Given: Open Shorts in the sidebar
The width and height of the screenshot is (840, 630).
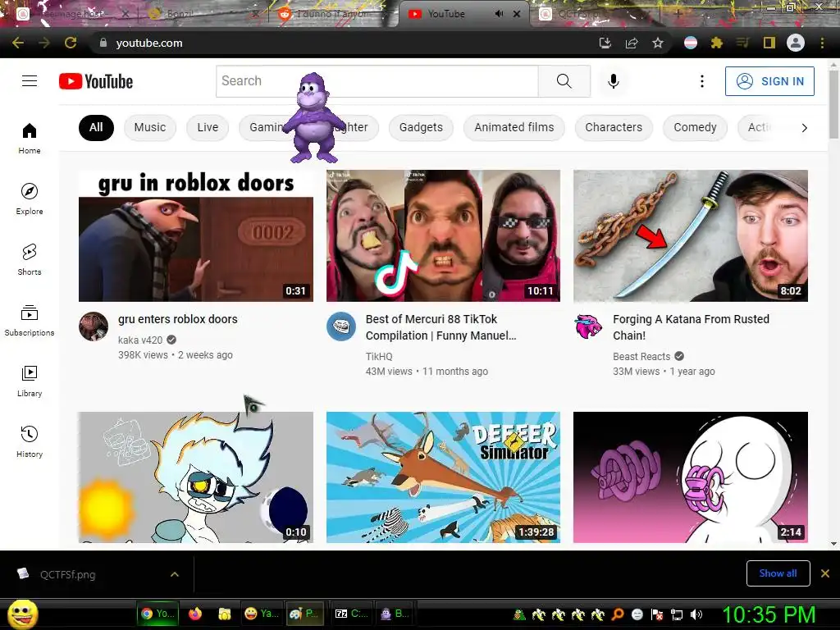Looking at the screenshot, I should [x=30, y=259].
